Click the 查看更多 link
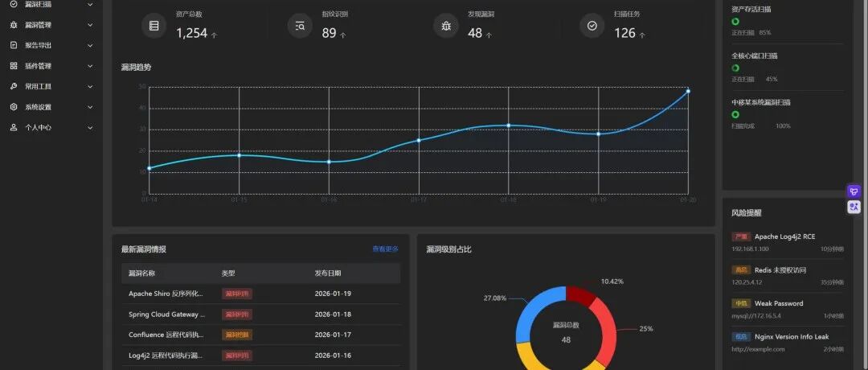Screen dimensions: 868x370 (385, 249)
